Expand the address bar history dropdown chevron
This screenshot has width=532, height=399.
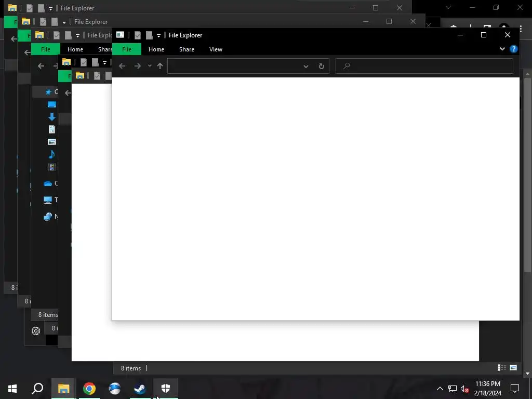305,66
